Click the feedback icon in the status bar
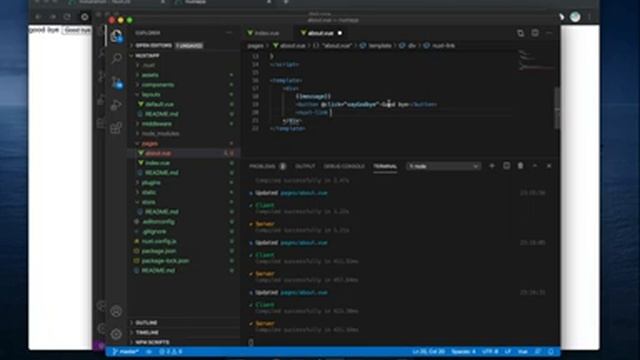This screenshot has width=640, height=360. (x=538, y=351)
